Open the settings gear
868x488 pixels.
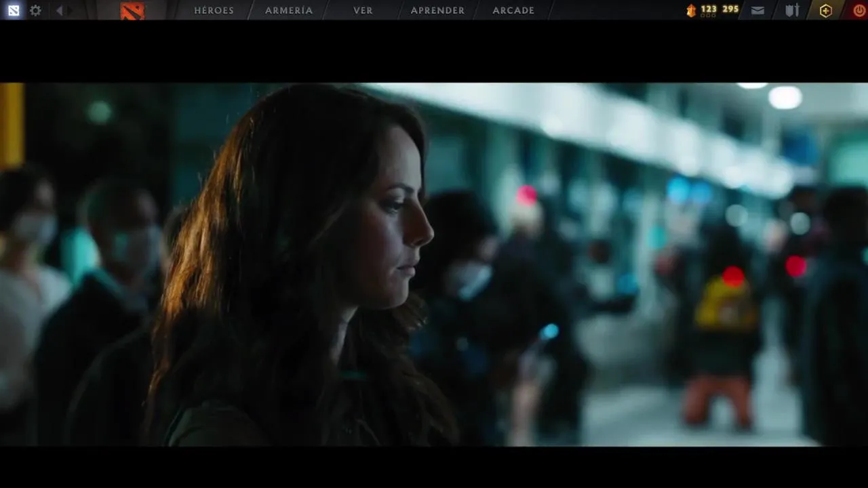click(35, 10)
